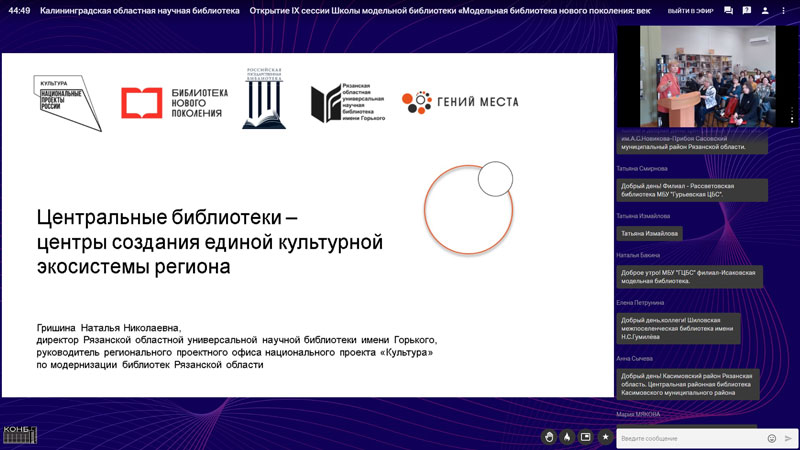The image size is (800, 450).
Task: Open the emoji picker in message field
Action: (771, 438)
